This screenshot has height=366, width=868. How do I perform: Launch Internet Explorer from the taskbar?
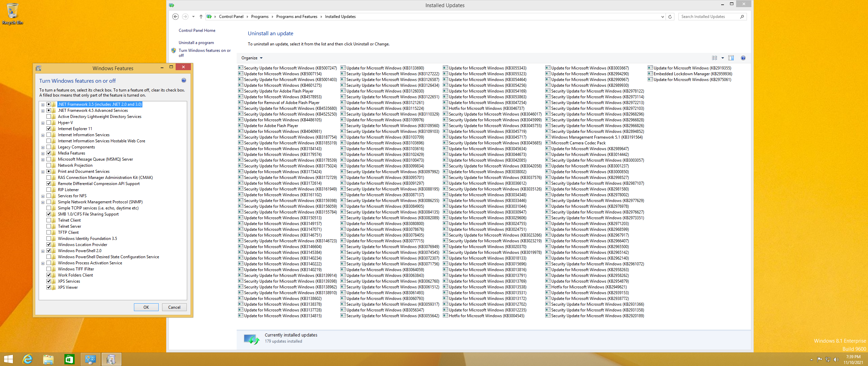click(x=27, y=359)
